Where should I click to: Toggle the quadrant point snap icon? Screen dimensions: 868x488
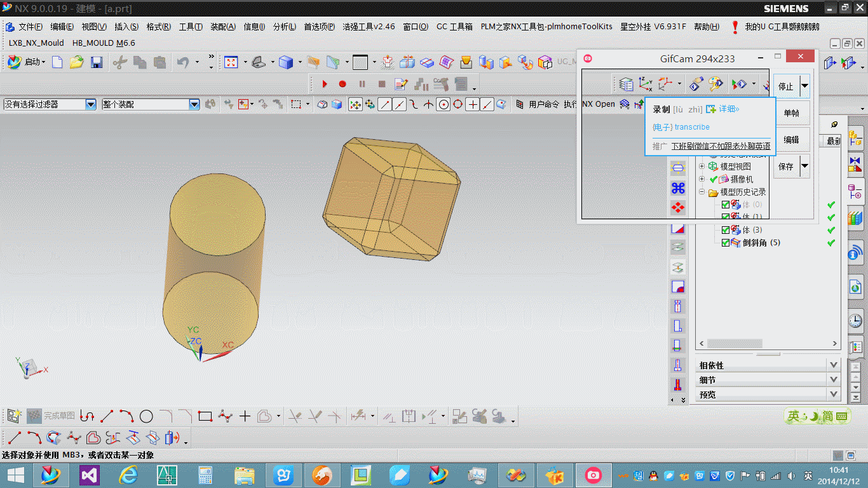point(458,104)
